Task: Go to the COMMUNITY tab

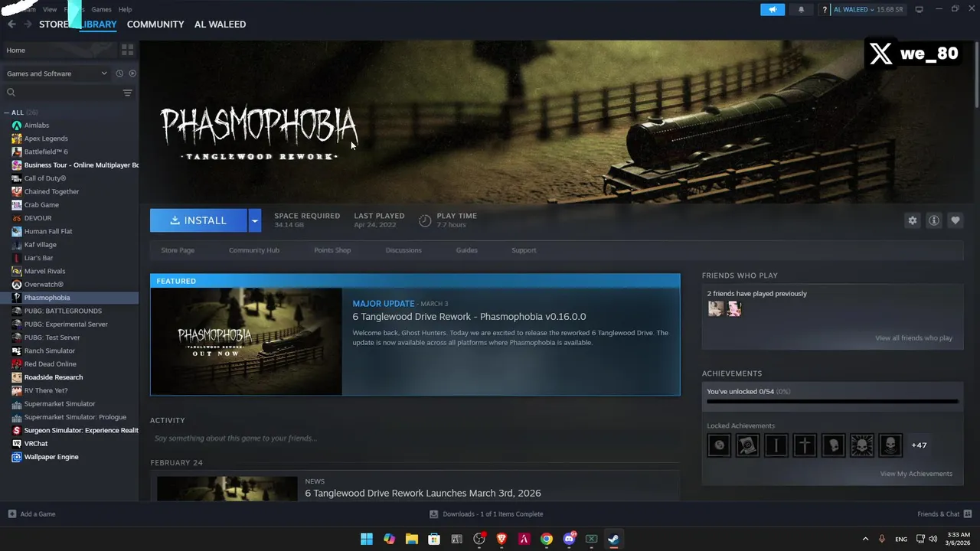Action: point(155,24)
